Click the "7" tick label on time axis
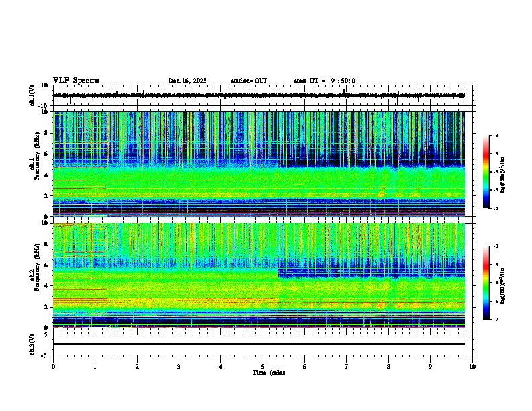The width and height of the screenshot is (532, 411). tap(346, 367)
